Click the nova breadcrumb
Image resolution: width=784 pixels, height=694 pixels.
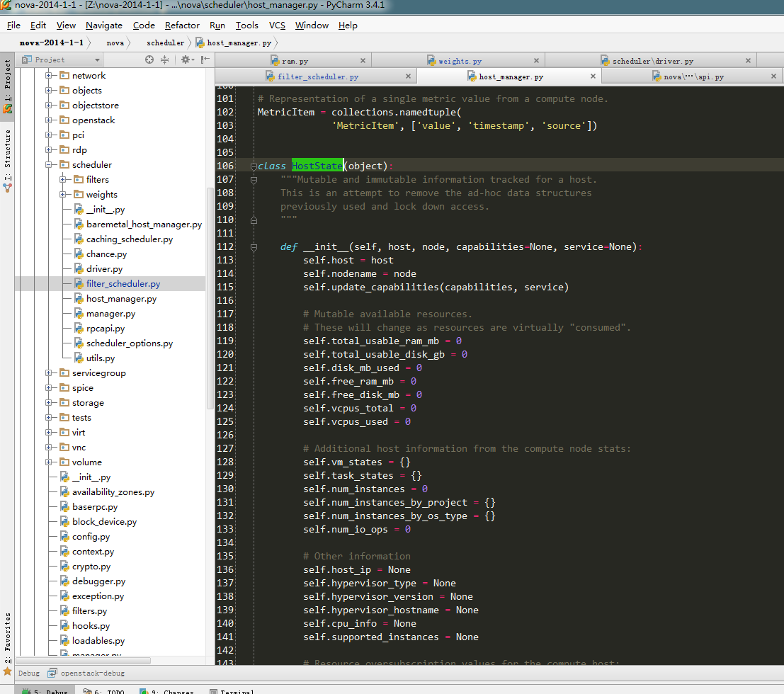[115, 42]
